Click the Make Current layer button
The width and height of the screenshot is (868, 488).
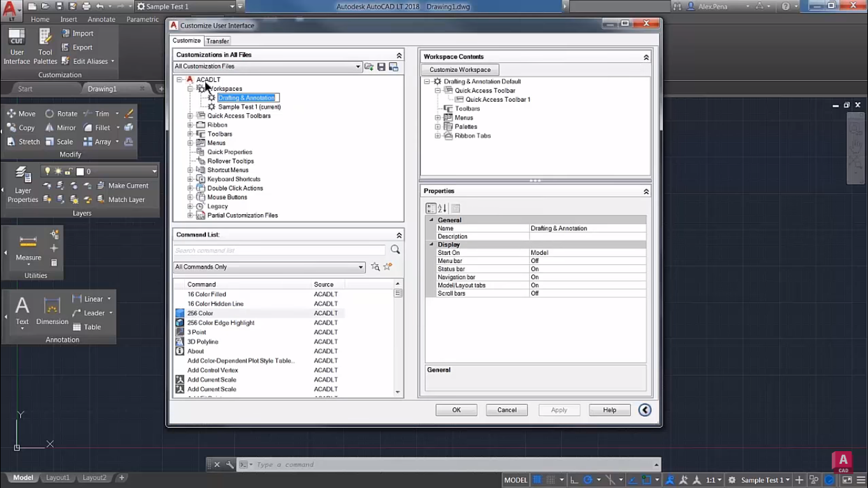pos(123,186)
